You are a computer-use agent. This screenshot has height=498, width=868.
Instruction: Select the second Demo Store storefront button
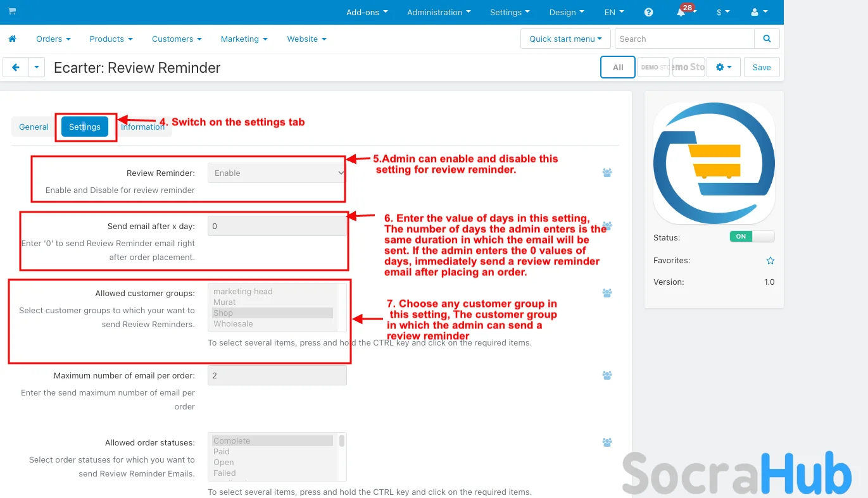689,67
